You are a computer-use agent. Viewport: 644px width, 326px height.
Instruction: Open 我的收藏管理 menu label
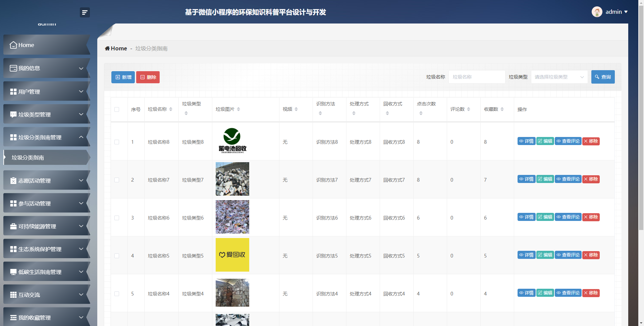click(x=35, y=318)
